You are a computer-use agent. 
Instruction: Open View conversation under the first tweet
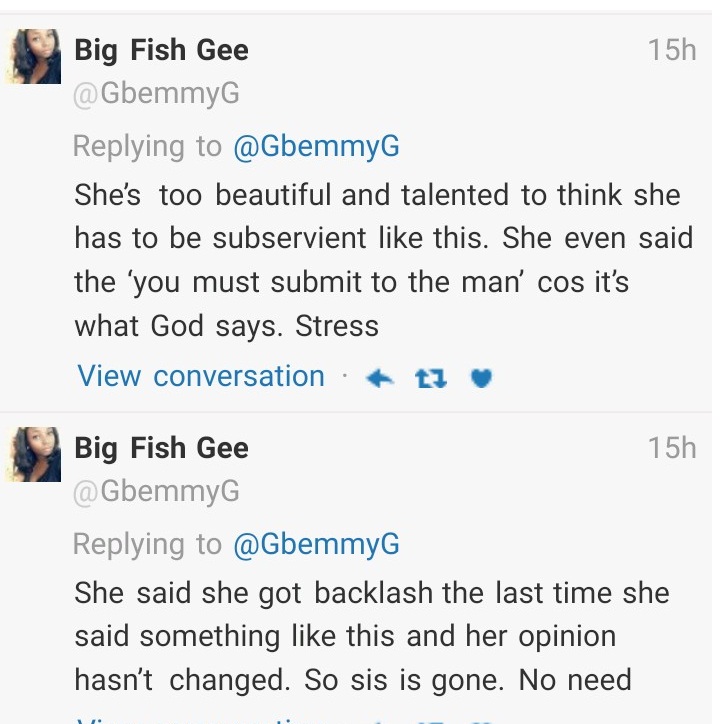[x=201, y=376]
